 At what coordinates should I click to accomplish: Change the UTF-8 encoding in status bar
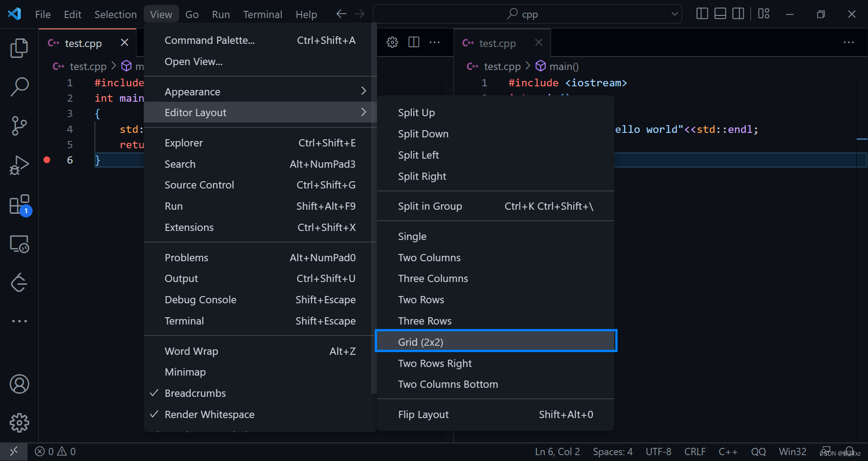pos(658,452)
